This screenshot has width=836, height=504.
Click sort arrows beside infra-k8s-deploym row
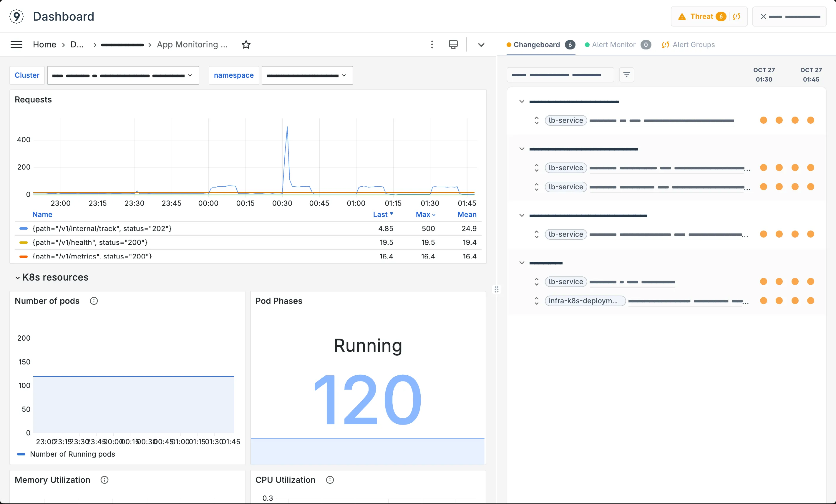536,301
